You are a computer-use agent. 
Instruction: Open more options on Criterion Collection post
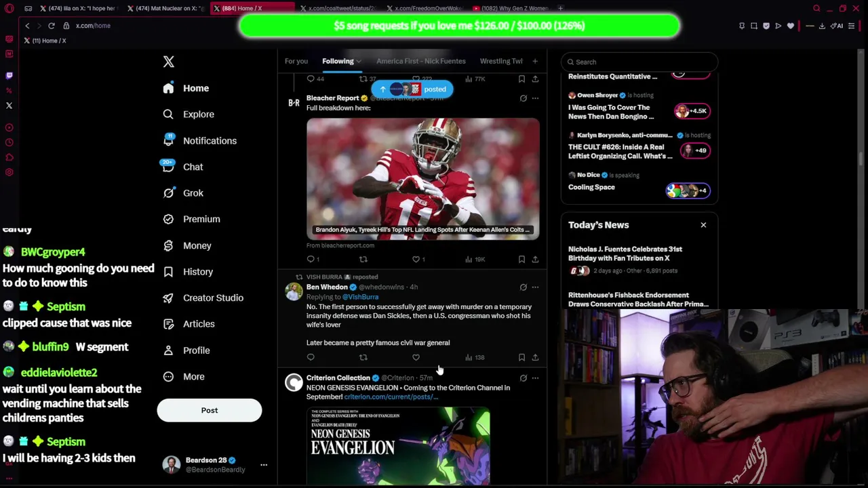(x=535, y=378)
